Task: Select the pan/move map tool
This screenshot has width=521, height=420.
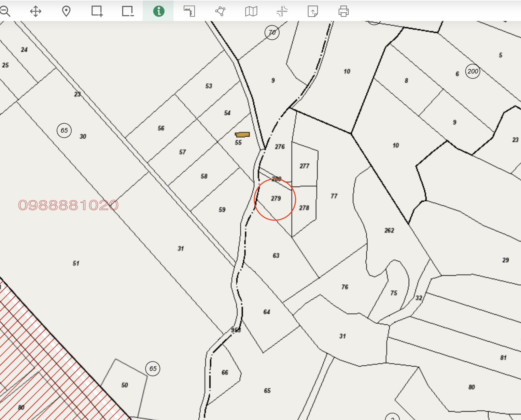Action: pyautogui.click(x=35, y=11)
